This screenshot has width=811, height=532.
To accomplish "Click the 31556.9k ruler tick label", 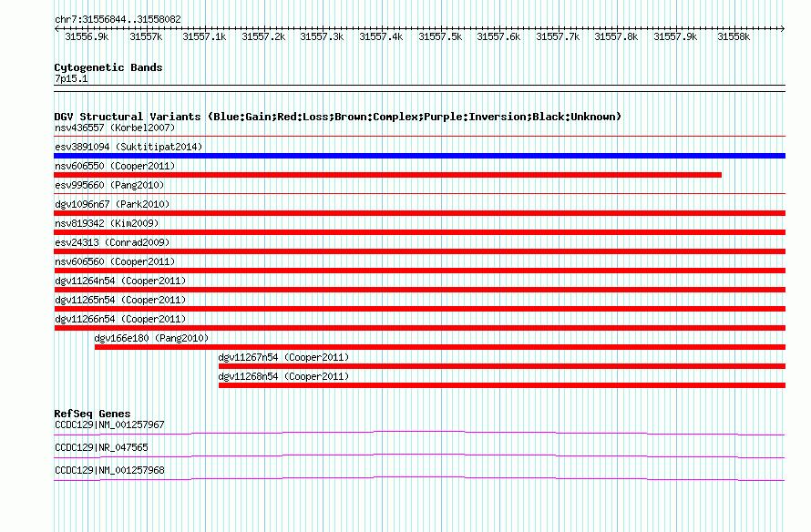I will (x=87, y=36).
